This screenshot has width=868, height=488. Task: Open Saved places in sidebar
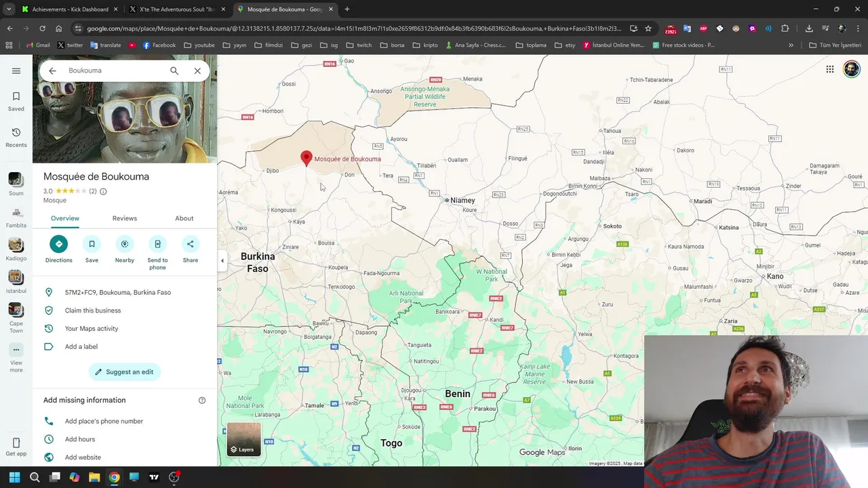[16, 101]
